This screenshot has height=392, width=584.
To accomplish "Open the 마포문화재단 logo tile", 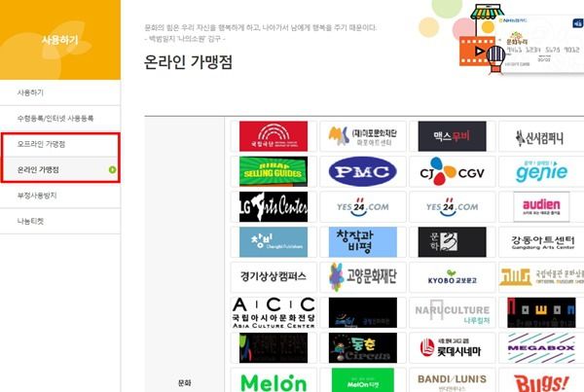I will (363, 136).
